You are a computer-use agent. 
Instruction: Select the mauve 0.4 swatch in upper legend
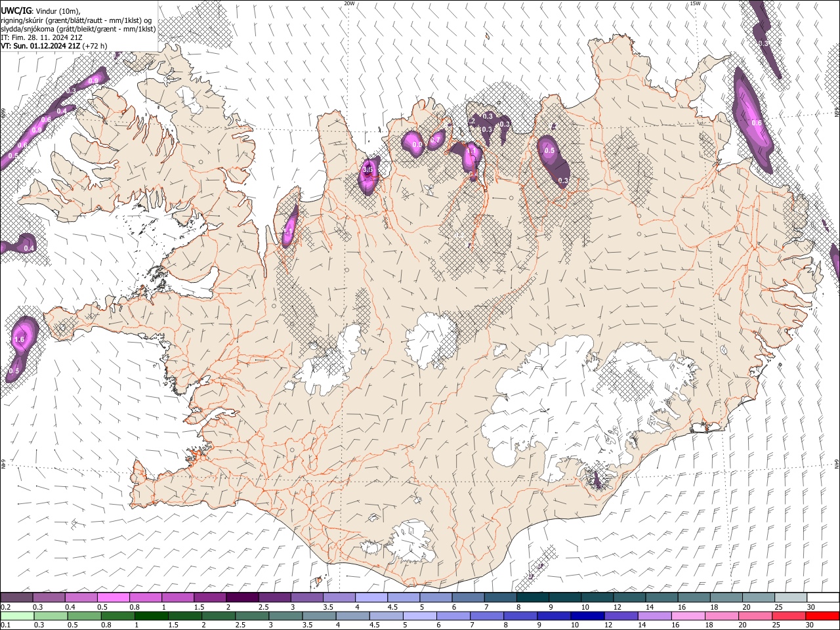point(81,597)
